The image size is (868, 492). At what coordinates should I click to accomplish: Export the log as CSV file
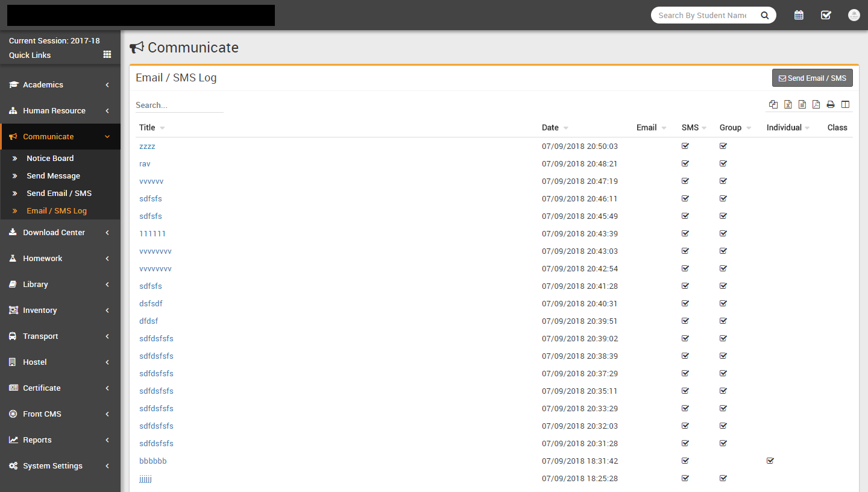point(802,105)
